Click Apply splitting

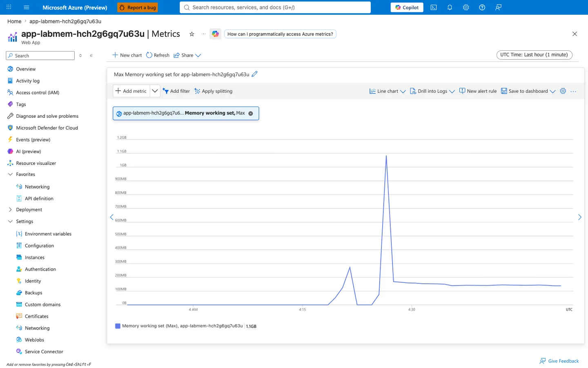click(213, 91)
